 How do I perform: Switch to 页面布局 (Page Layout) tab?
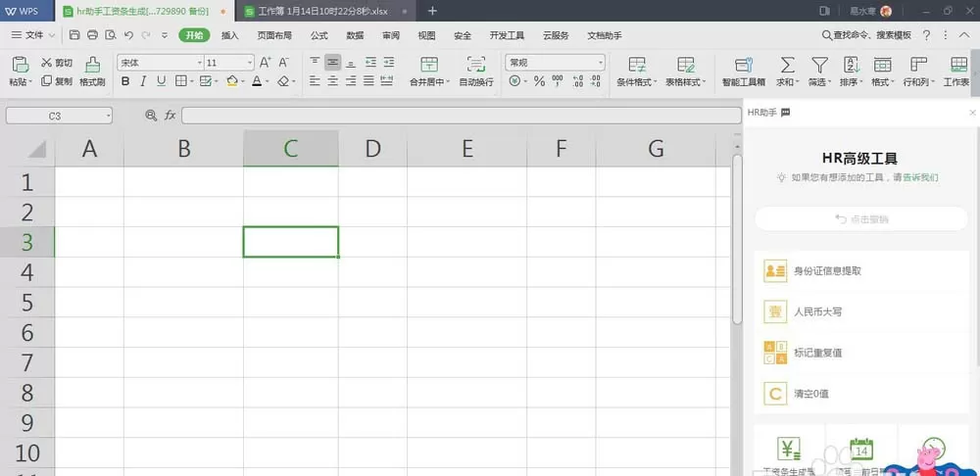pyautogui.click(x=274, y=35)
